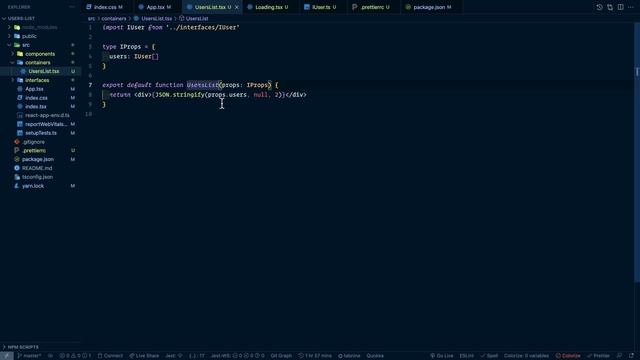Expand the public folder

point(9,36)
